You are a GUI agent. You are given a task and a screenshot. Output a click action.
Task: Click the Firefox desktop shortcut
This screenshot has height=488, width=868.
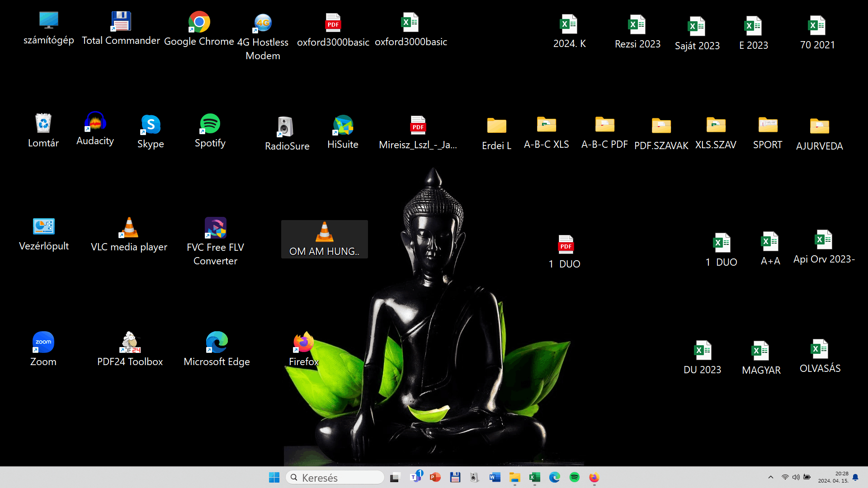[x=303, y=343]
